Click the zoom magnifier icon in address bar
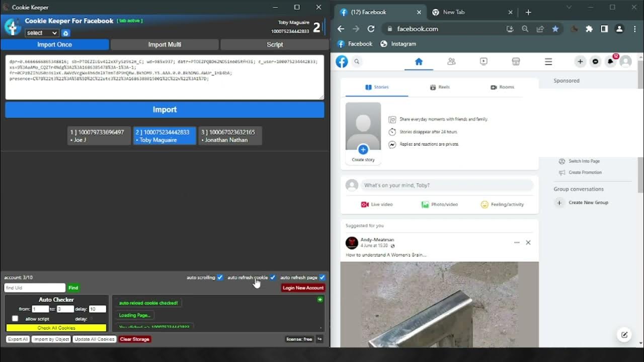 point(525,29)
